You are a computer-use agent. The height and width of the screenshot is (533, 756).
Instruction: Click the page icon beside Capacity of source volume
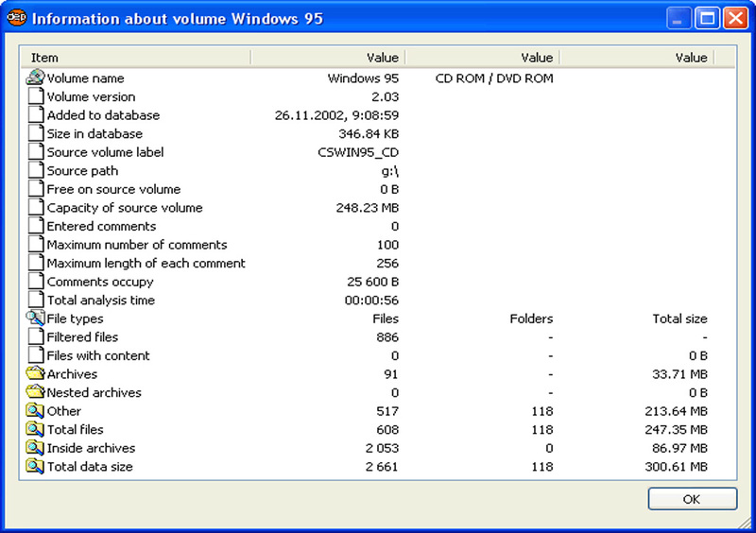coord(35,207)
